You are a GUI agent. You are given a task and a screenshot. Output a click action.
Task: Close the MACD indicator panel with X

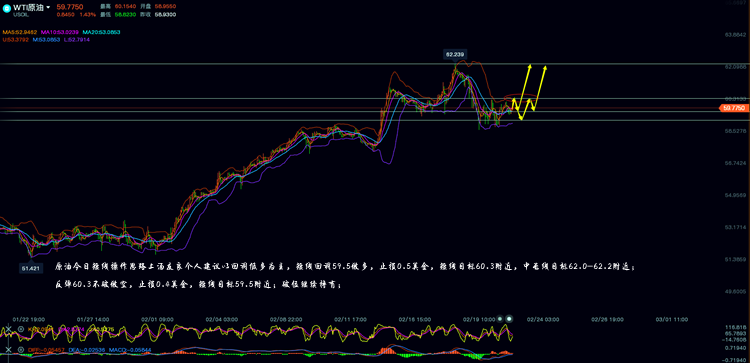pyautogui.click(x=8, y=350)
